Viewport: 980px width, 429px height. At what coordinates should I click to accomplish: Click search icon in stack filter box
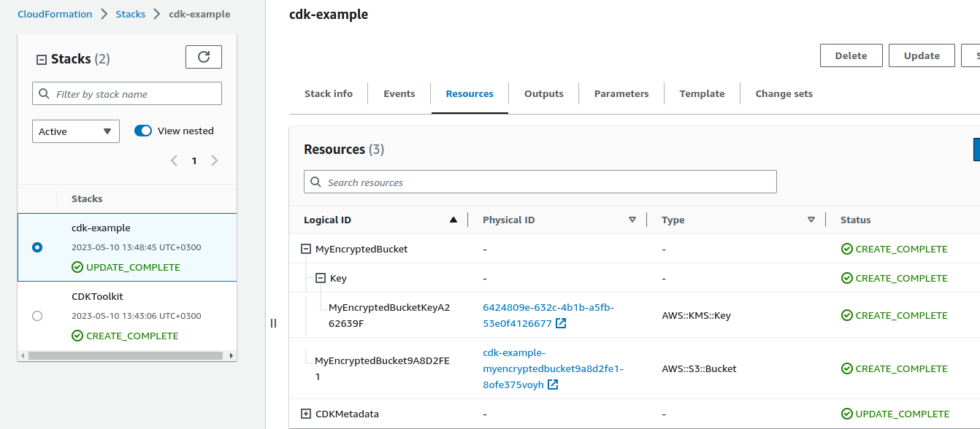(x=45, y=94)
